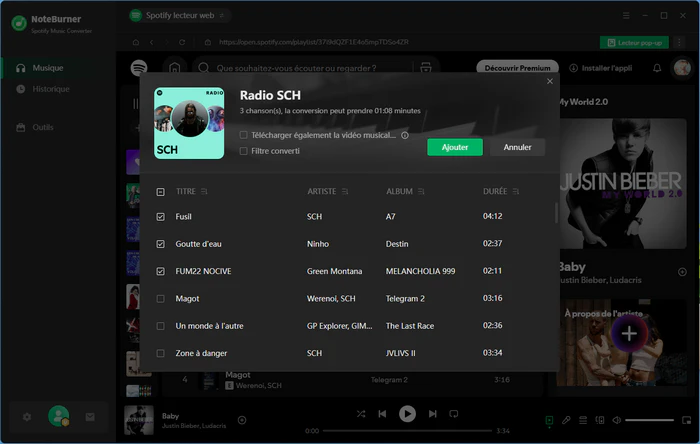Click the Spotify URL address field
700x444 pixels.
coord(312,42)
